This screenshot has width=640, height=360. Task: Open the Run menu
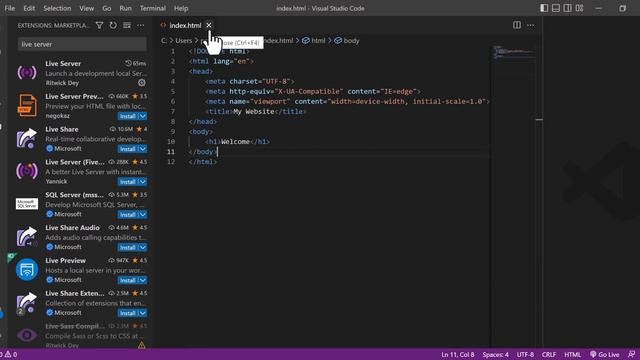tap(125, 8)
